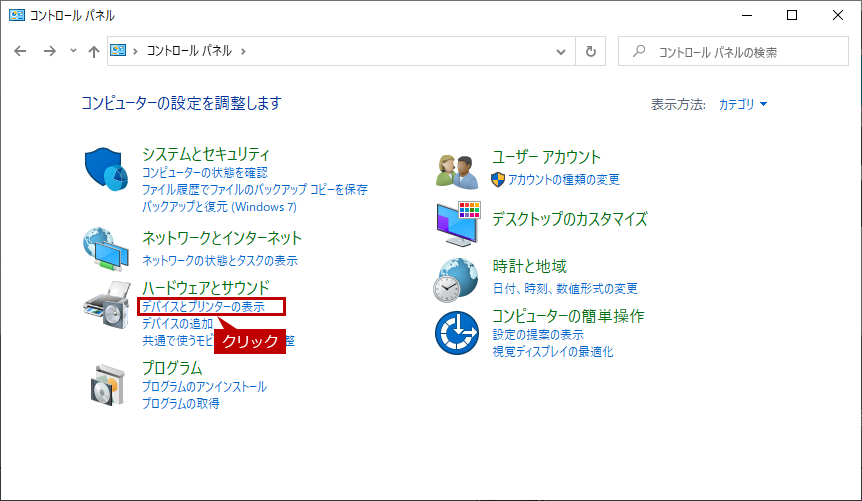This screenshot has height=501, width=862.
Task: Open the Ease of Access icon
Action: click(457, 333)
